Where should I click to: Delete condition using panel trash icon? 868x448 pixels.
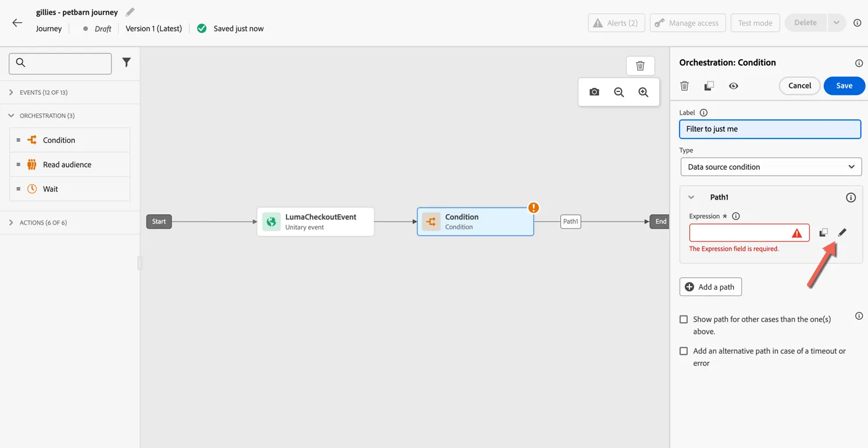684,86
